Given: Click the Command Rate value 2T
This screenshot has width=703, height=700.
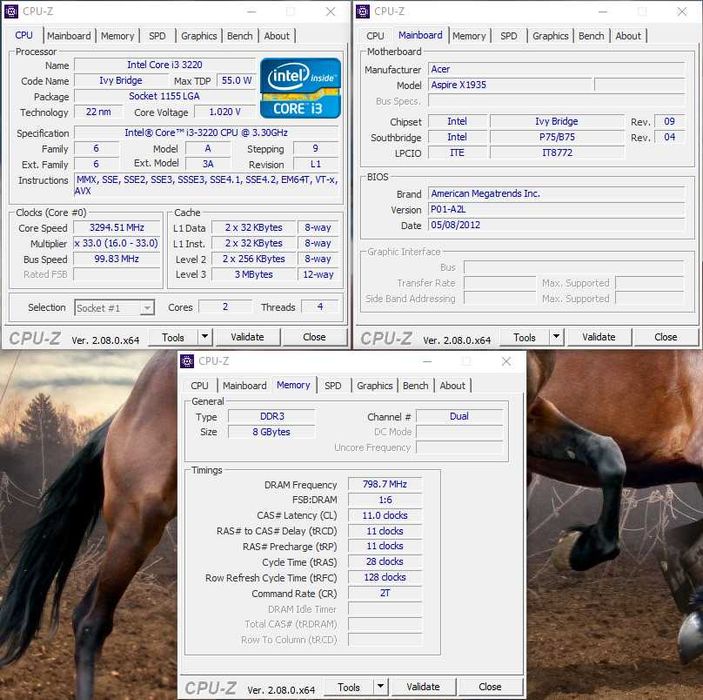Looking at the screenshot, I should 385,593.
